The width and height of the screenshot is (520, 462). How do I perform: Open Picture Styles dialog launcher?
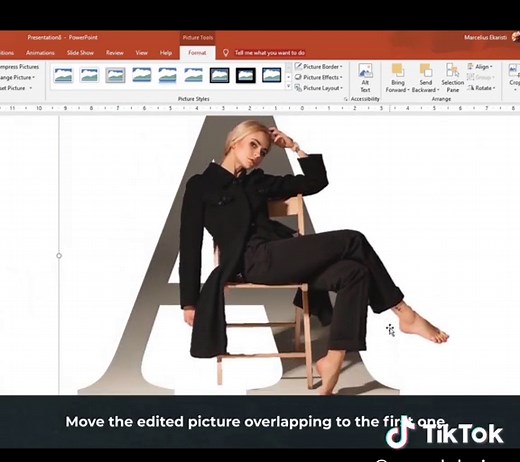tap(346, 99)
